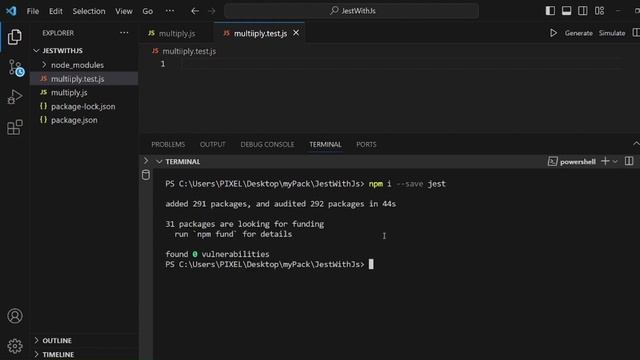The image size is (640, 360).
Task: Open the terminal launch profile dropdown
Action: pyautogui.click(x=615, y=162)
